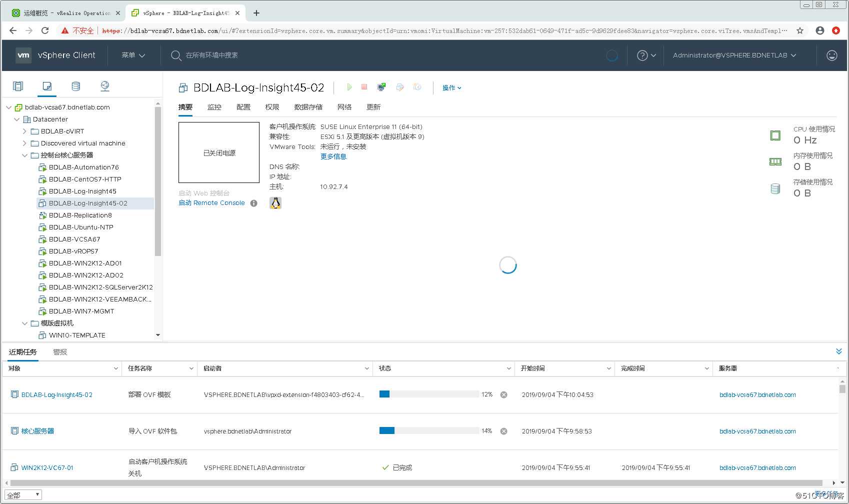Open the help question mark menu
The width and height of the screenshot is (849, 504).
[646, 55]
